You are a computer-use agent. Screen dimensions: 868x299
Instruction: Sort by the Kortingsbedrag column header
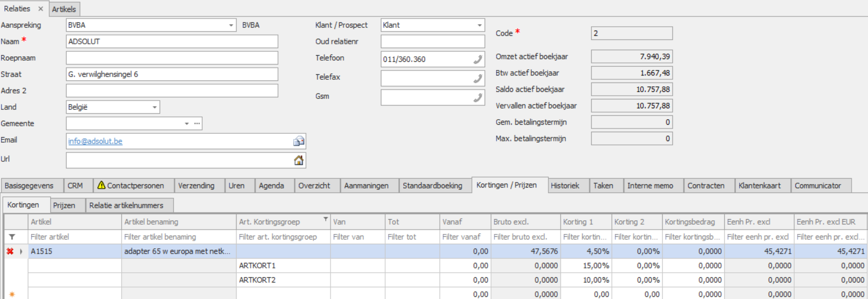click(693, 222)
